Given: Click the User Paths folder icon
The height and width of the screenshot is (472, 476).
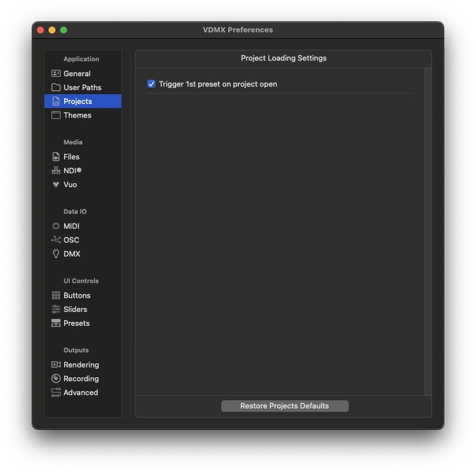Looking at the screenshot, I should 56,87.
